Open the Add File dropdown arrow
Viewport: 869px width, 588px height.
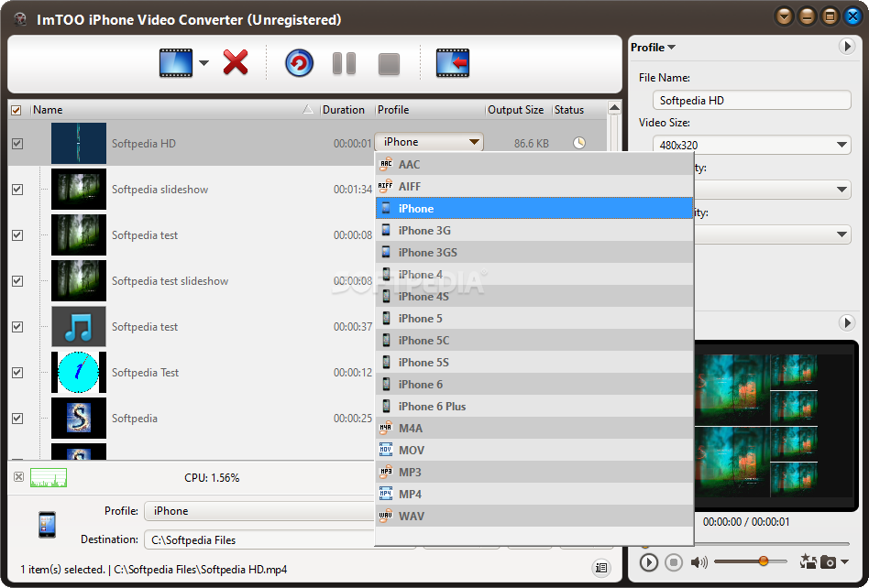click(203, 62)
